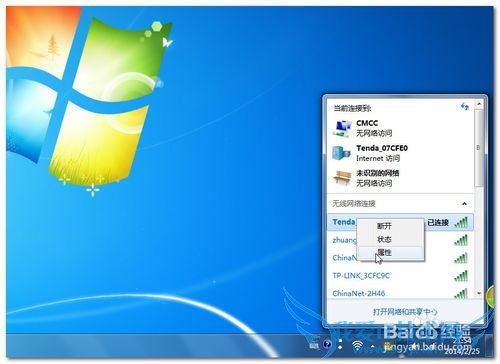Click the network list scrollbar down arrow
The width and height of the screenshot is (500, 364).
click(x=479, y=293)
